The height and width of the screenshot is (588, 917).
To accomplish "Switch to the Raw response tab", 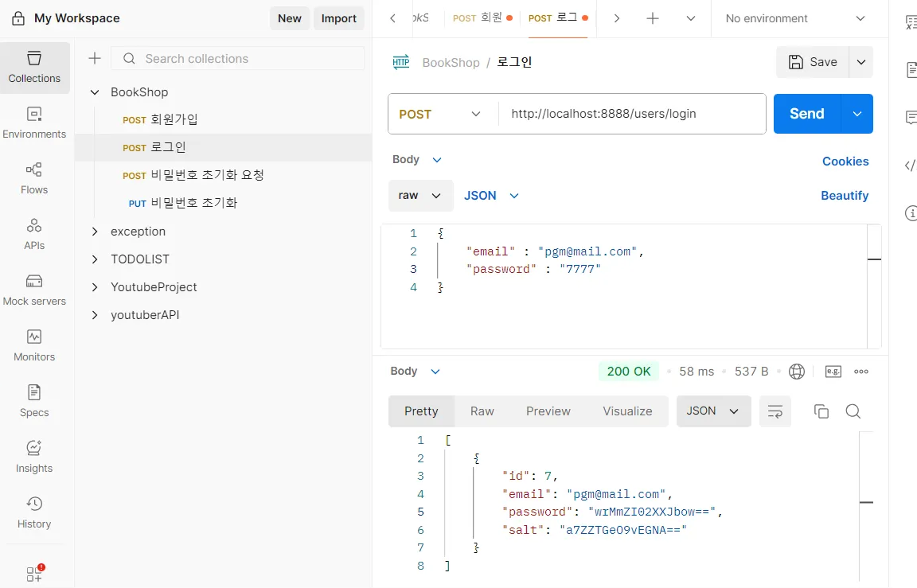I will click(x=482, y=411).
